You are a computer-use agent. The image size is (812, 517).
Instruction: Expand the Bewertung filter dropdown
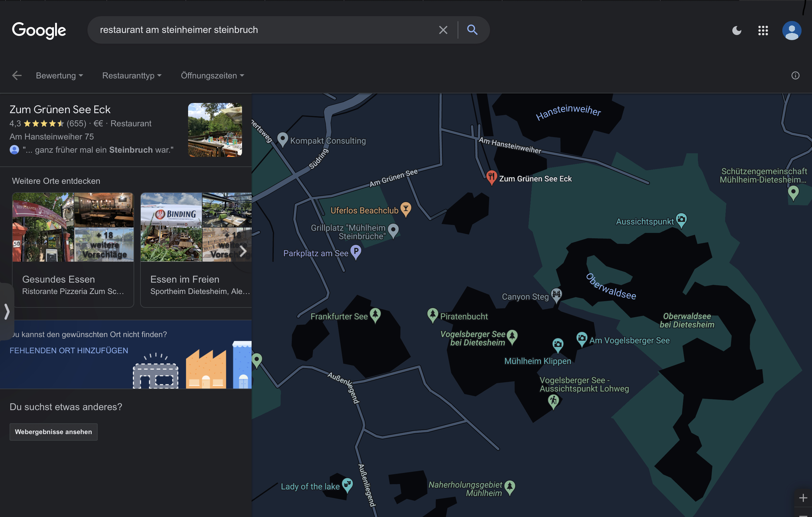(59, 75)
